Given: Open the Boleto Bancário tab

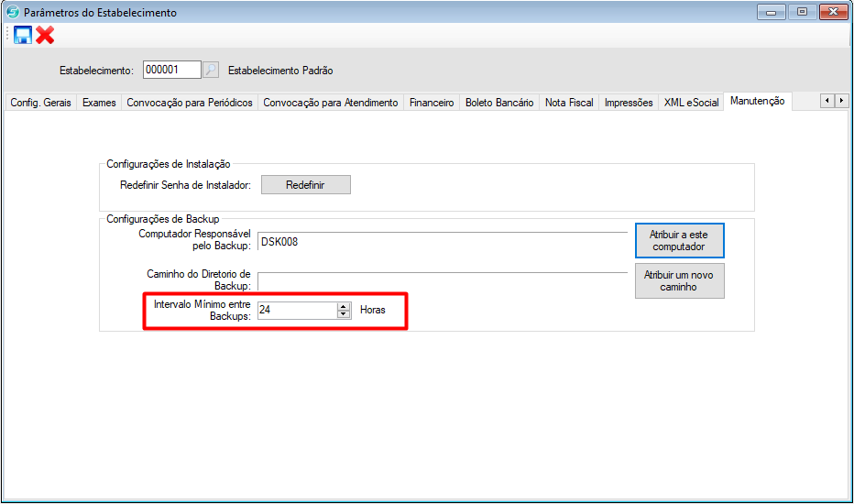Looking at the screenshot, I should [x=499, y=103].
